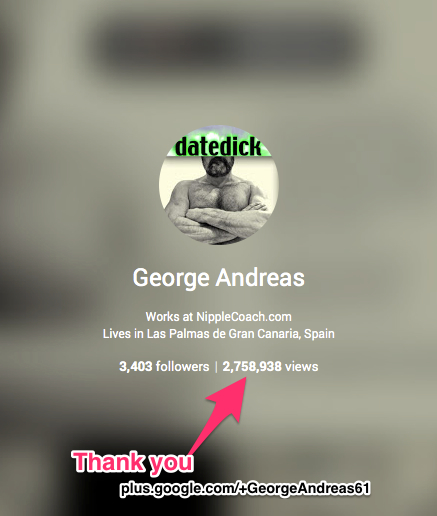Click the datedick banner on avatar
The width and height of the screenshot is (437, 516).
218,146
